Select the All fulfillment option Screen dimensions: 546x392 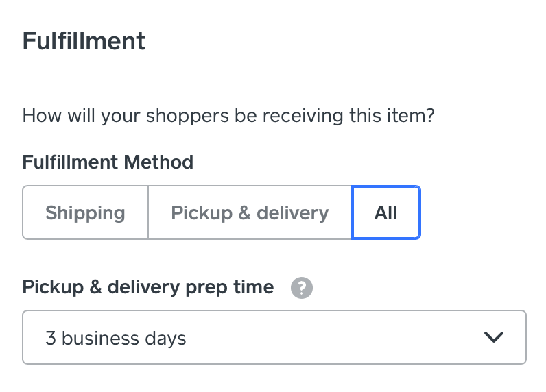click(385, 212)
